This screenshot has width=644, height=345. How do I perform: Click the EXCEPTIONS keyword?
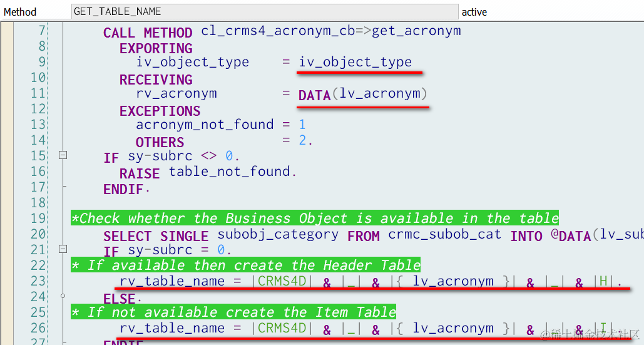(160, 111)
